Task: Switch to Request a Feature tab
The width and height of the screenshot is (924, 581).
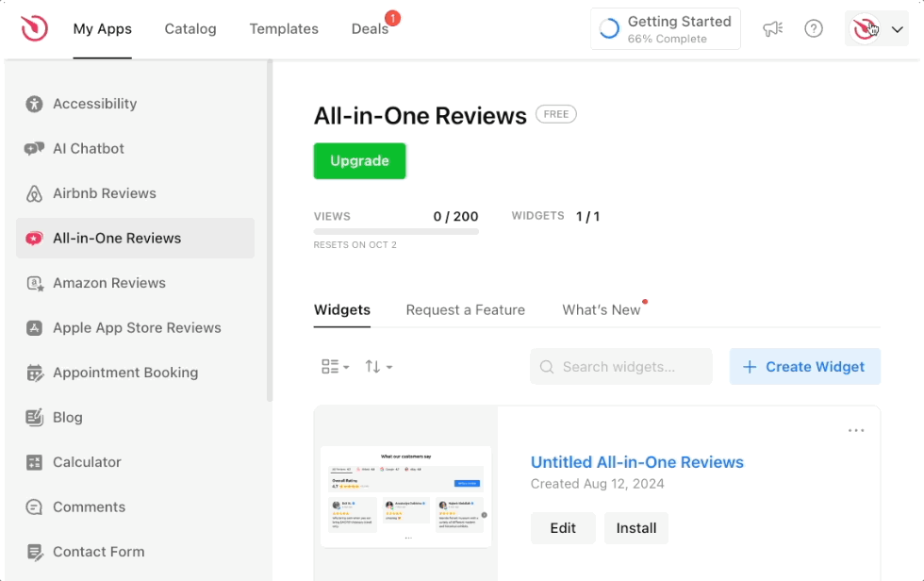Action: pyautogui.click(x=466, y=310)
